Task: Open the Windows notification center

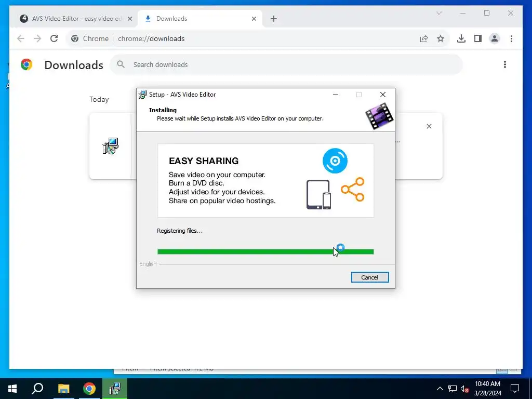Action: click(x=515, y=389)
